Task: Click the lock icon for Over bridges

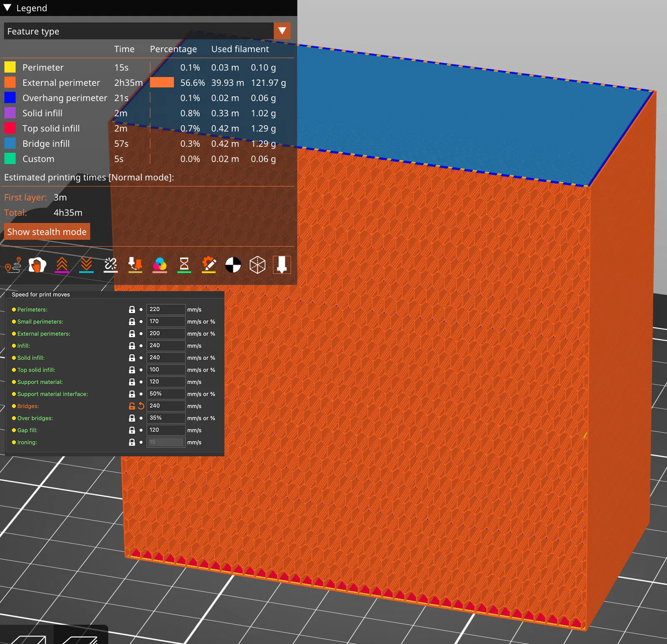Action: (132, 418)
